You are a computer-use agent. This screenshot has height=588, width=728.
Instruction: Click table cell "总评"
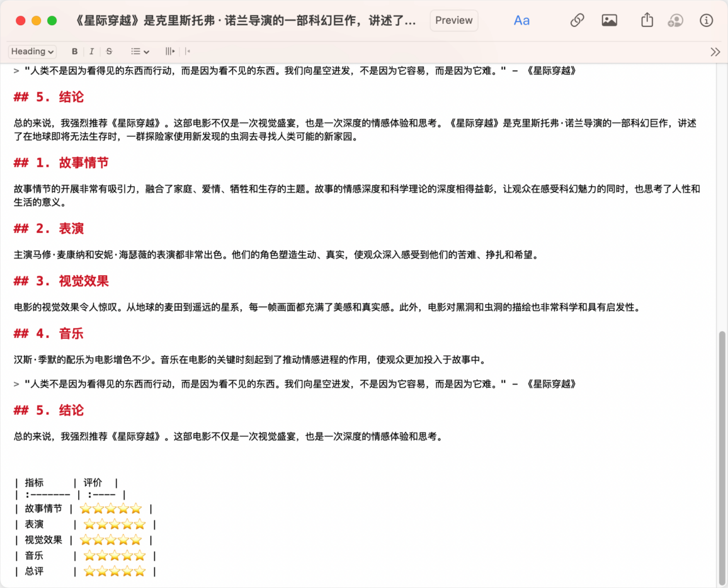pyautogui.click(x=35, y=571)
